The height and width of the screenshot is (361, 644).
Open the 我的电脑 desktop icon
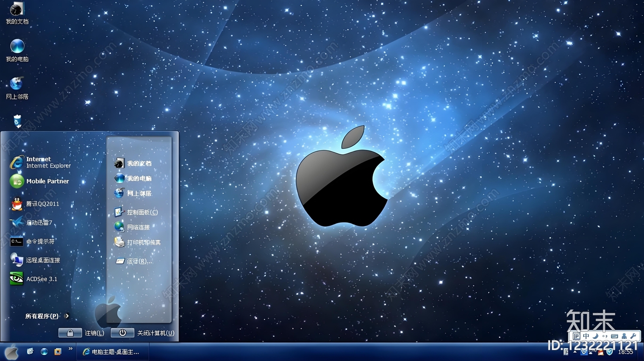[x=17, y=50]
